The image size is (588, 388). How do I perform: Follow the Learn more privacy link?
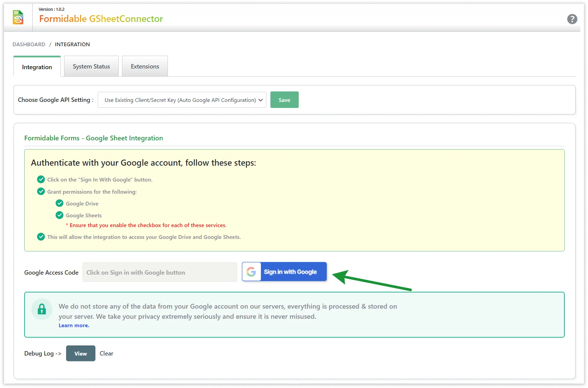pyautogui.click(x=74, y=325)
